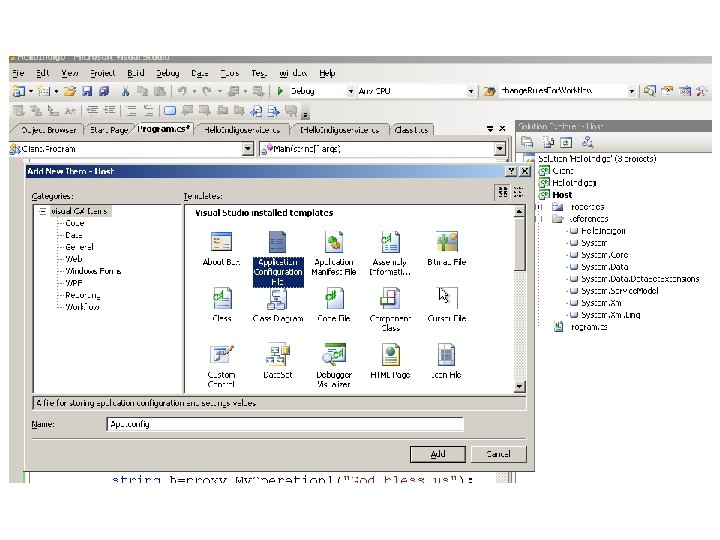Viewport: 720px width, 540px height.
Task: Select System.ServiceModel reference
Action: tap(619, 291)
